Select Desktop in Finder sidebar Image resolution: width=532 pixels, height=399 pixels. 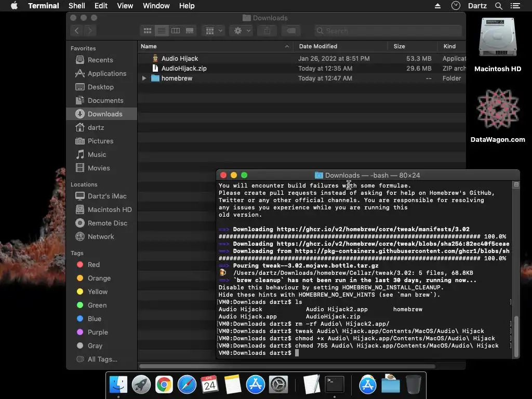[101, 87]
